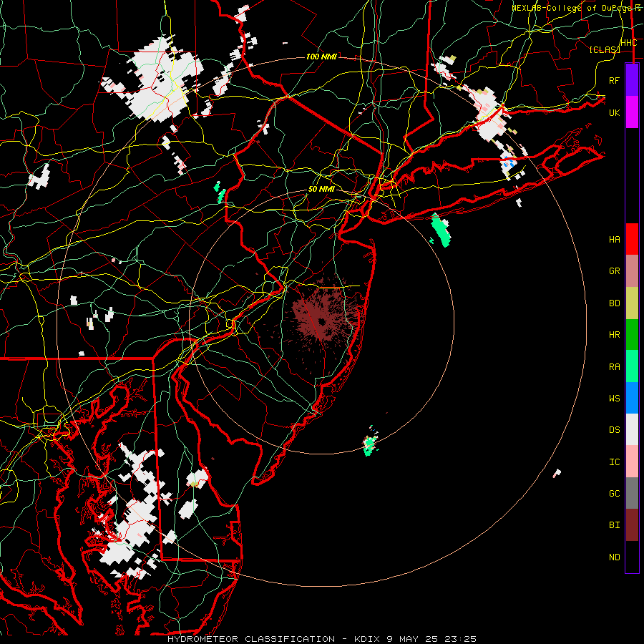Click the GR legend label

point(615,271)
